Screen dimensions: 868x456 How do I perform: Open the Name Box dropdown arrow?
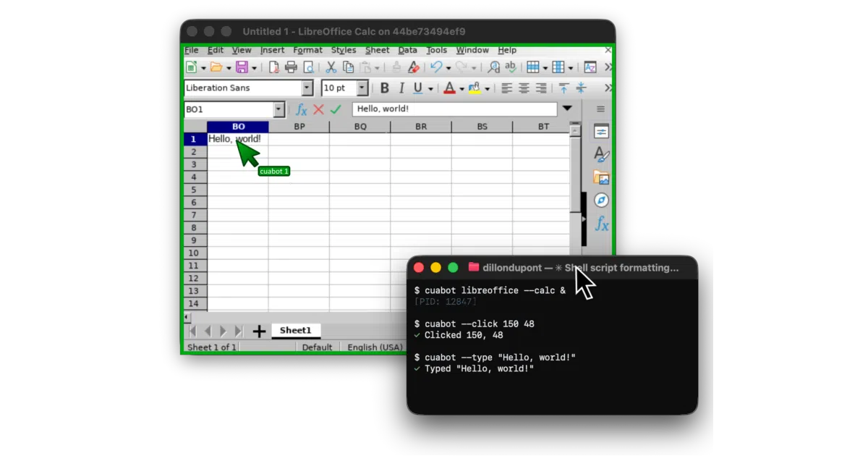coord(279,109)
